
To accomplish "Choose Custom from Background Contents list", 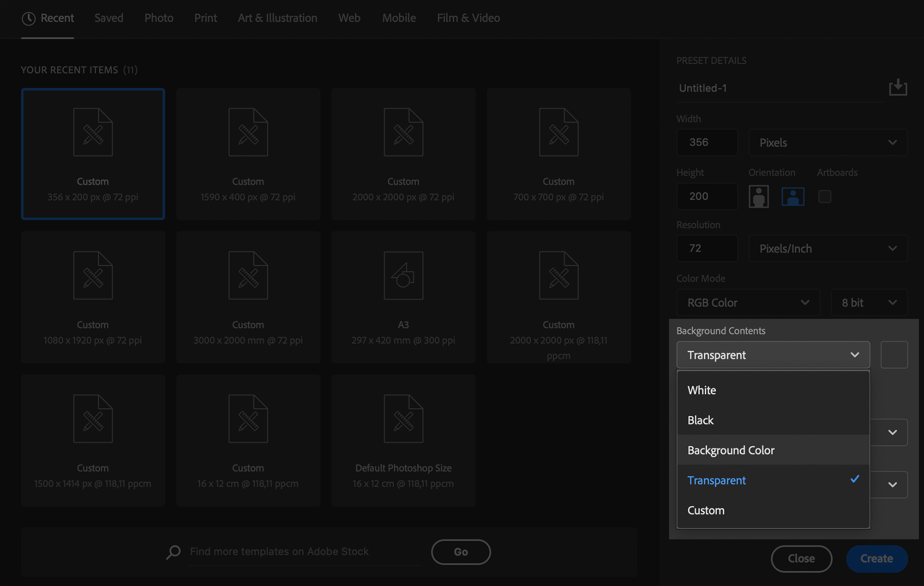I will pyautogui.click(x=773, y=510).
